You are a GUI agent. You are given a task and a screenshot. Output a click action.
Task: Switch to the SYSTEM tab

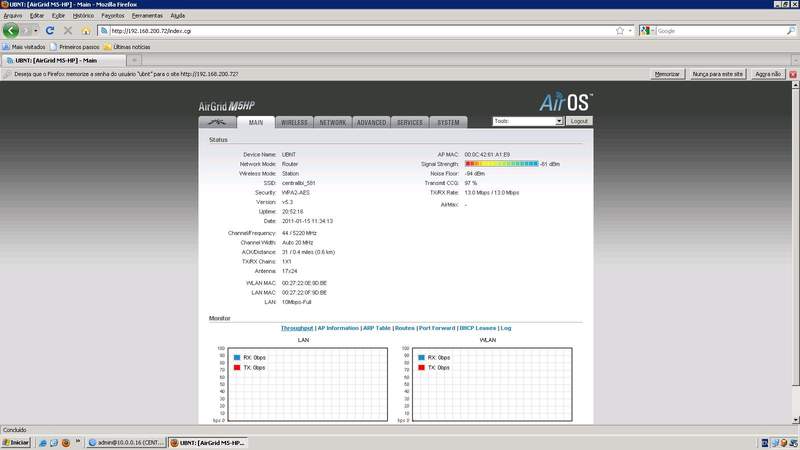pos(448,122)
